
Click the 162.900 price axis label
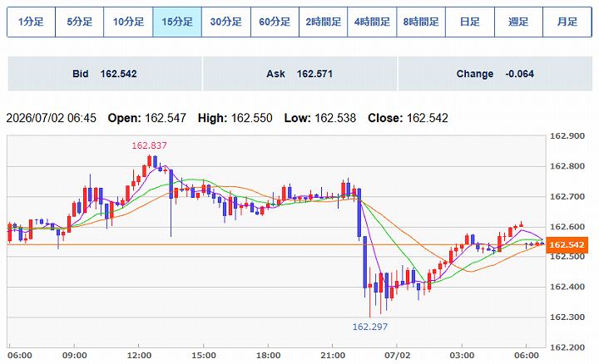(x=567, y=135)
